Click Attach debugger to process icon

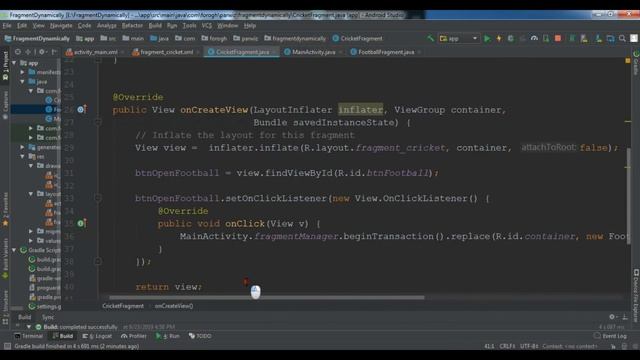pos(546,38)
